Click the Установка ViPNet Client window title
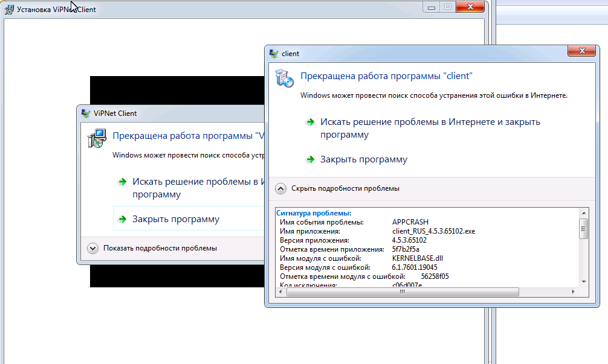The width and height of the screenshot is (608, 364). [x=56, y=9]
